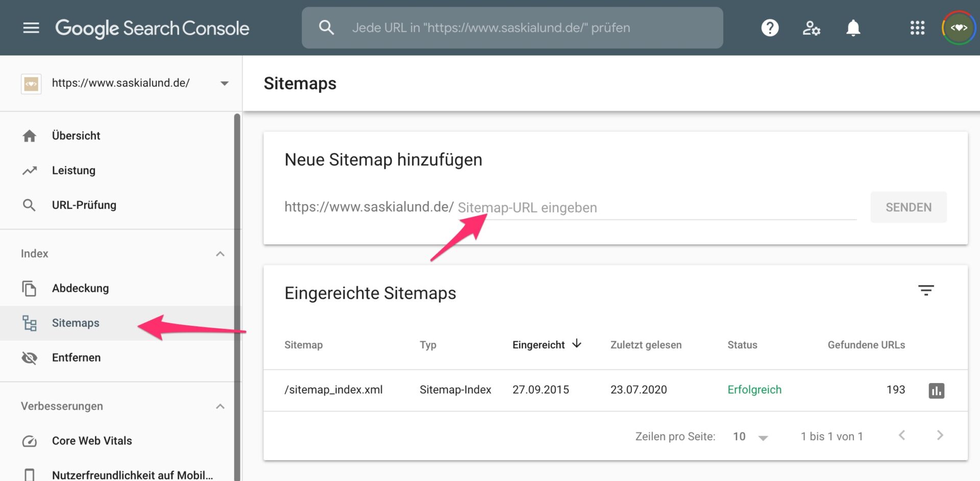Click the Help question mark icon
The height and width of the screenshot is (481, 980).
pyautogui.click(x=770, y=28)
